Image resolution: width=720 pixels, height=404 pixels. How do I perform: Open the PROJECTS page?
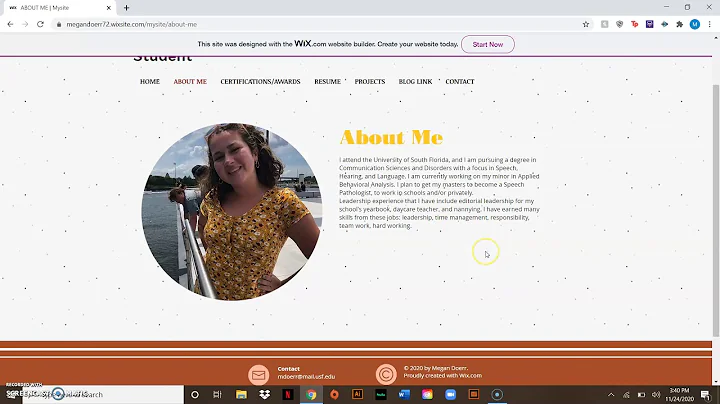pos(370,82)
